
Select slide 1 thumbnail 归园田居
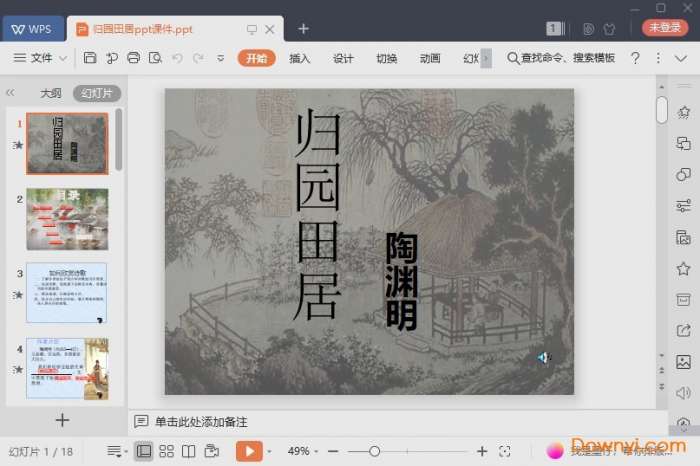click(x=67, y=143)
